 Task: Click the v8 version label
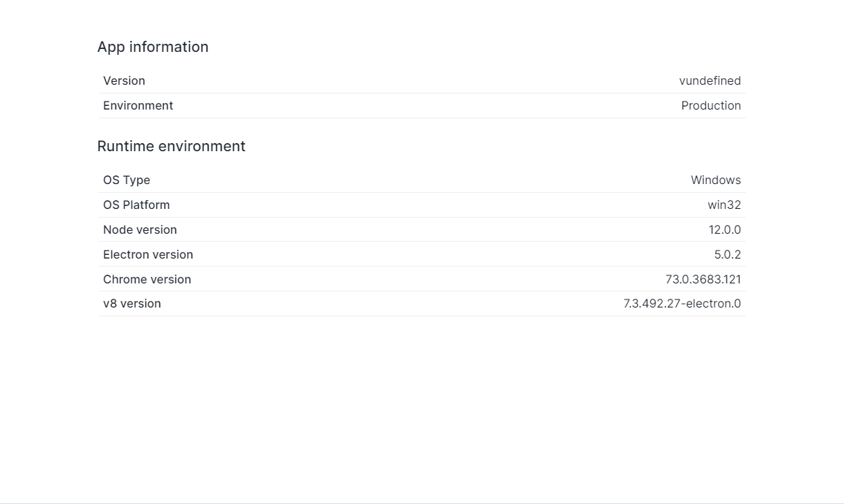(132, 303)
